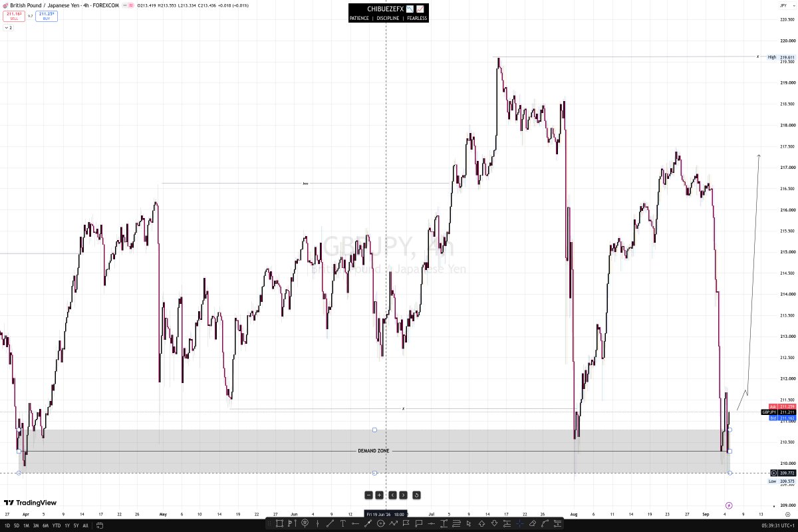798x532 pixels.
Task: Switch to the 1M time range
Action: tap(26, 525)
